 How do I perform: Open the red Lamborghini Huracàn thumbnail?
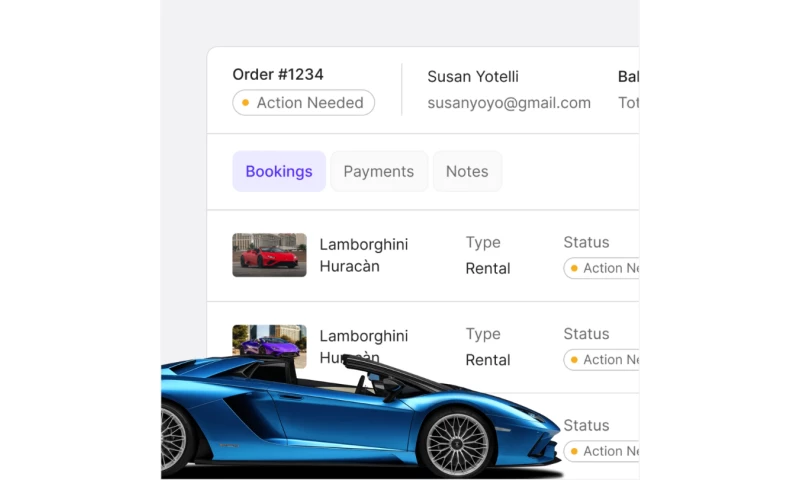(269, 255)
